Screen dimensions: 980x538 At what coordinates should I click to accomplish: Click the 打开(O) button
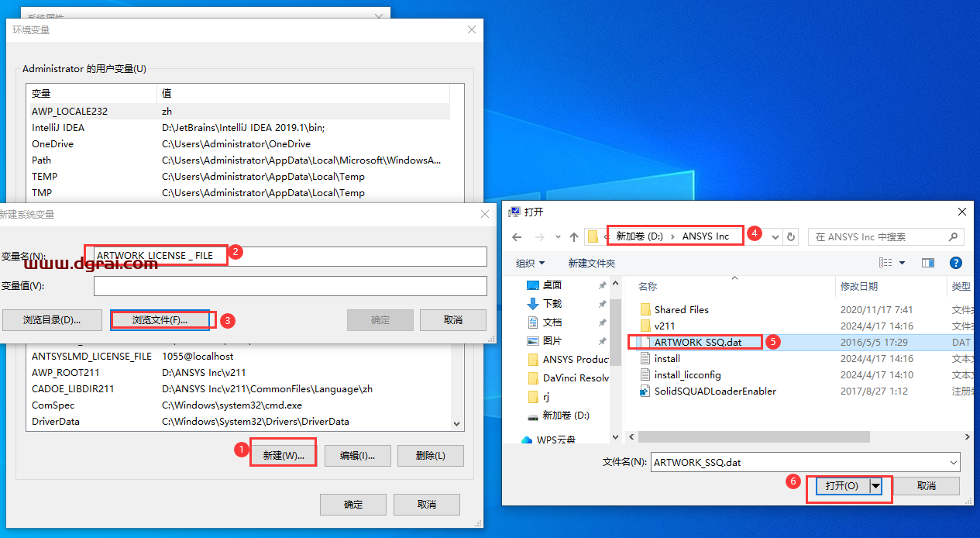coord(841,485)
